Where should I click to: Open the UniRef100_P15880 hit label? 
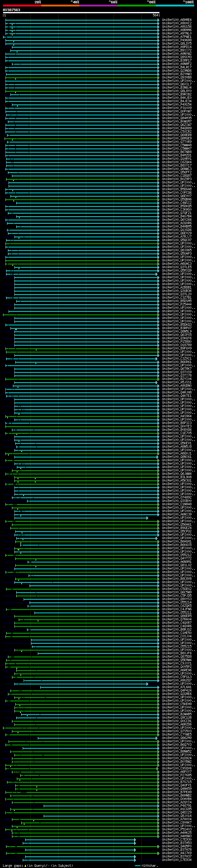click(x=176, y=342)
